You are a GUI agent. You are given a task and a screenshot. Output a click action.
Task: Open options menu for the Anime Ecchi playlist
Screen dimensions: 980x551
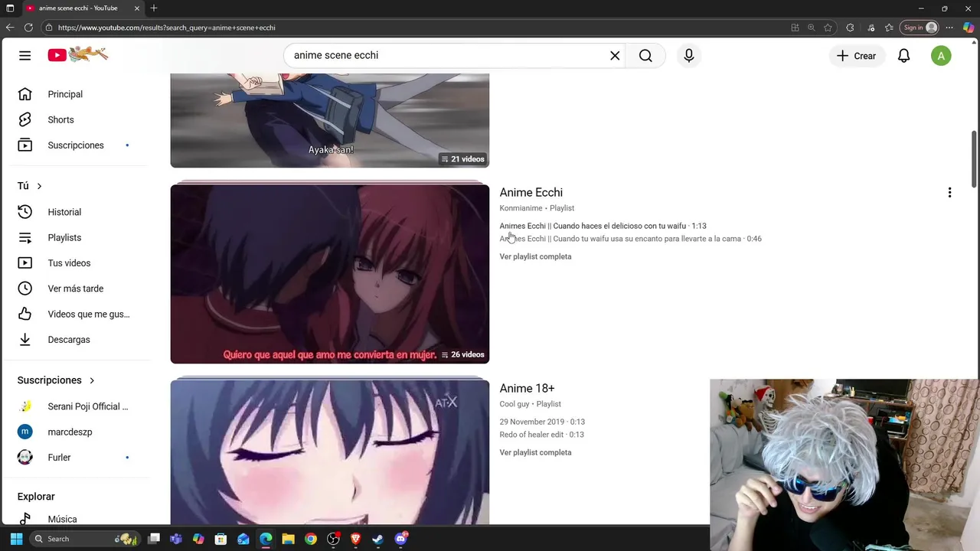[x=949, y=193]
